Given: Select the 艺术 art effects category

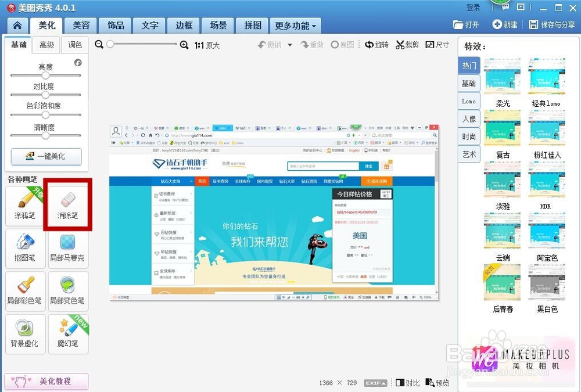Looking at the screenshot, I should coord(469,154).
